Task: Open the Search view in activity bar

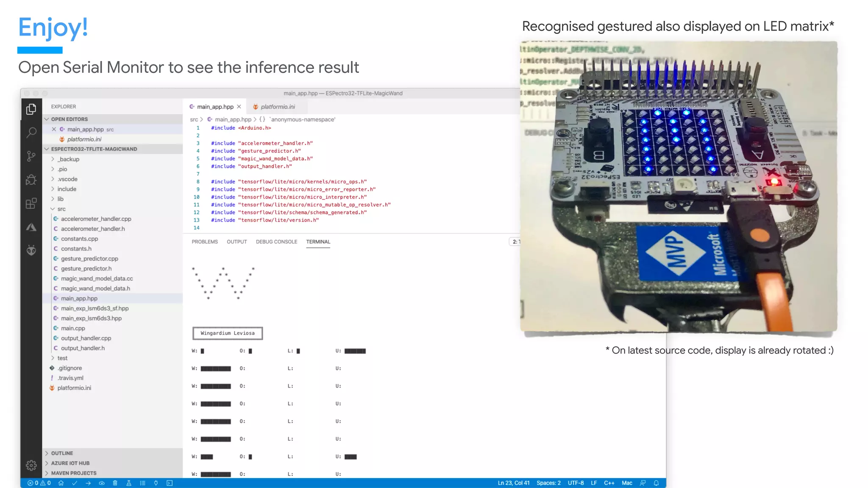Action: (31, 133)
